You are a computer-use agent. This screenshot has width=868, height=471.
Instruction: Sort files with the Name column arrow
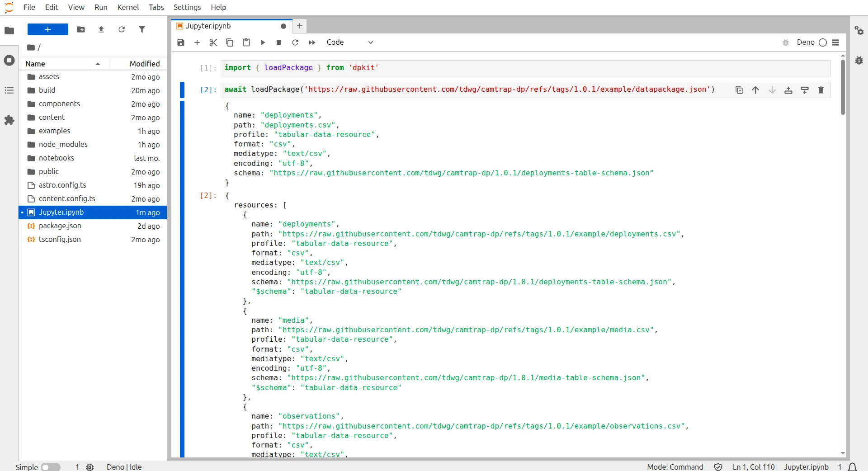click(97, 64)
